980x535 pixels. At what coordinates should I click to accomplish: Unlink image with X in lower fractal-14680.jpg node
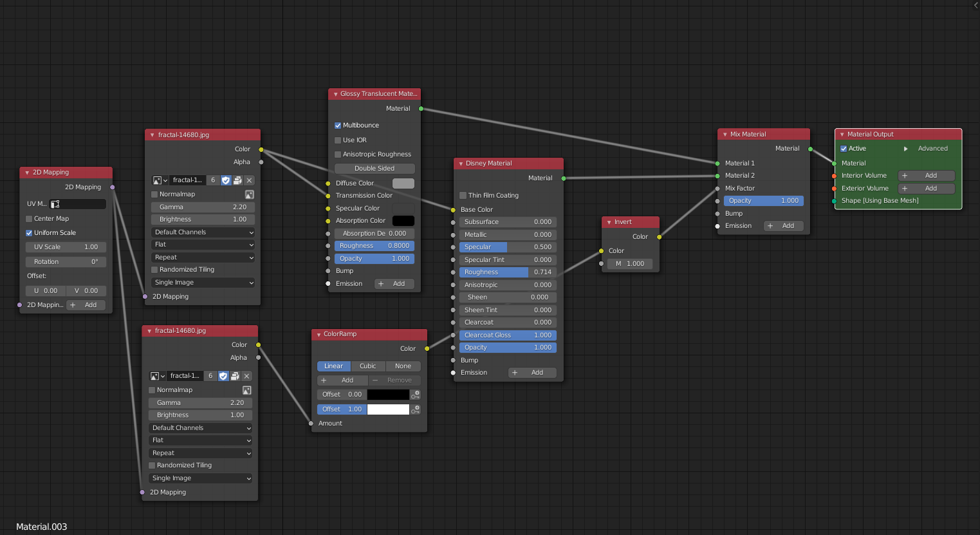click(247, 376)
